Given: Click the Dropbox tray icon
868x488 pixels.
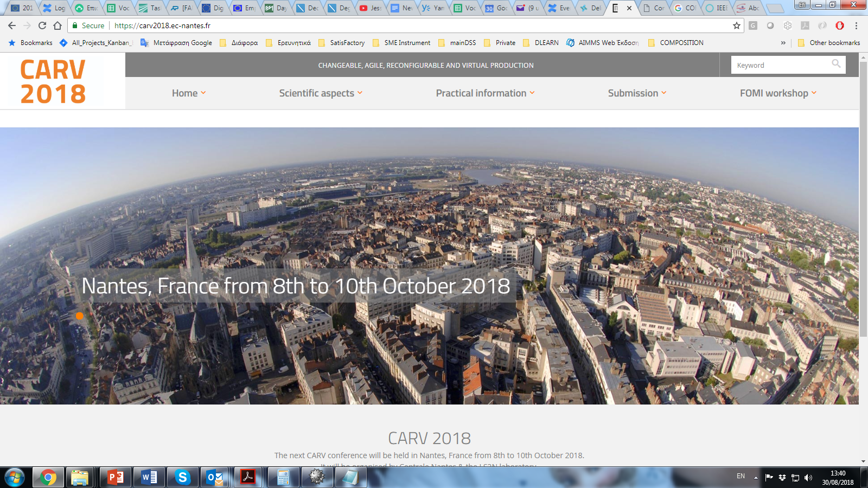Looking at the screenshot, I should pyautogui.click(x=782, y=478).
